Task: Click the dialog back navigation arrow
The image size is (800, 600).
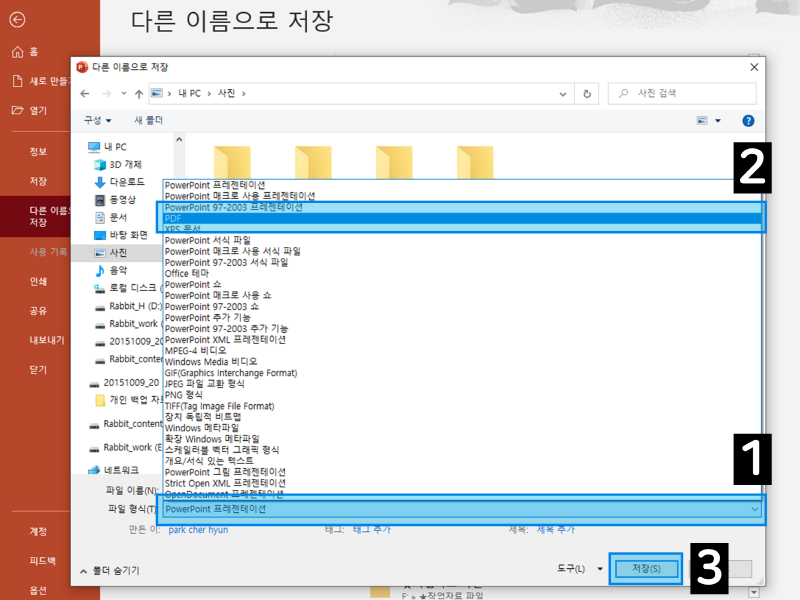Action: click(85, 93)
